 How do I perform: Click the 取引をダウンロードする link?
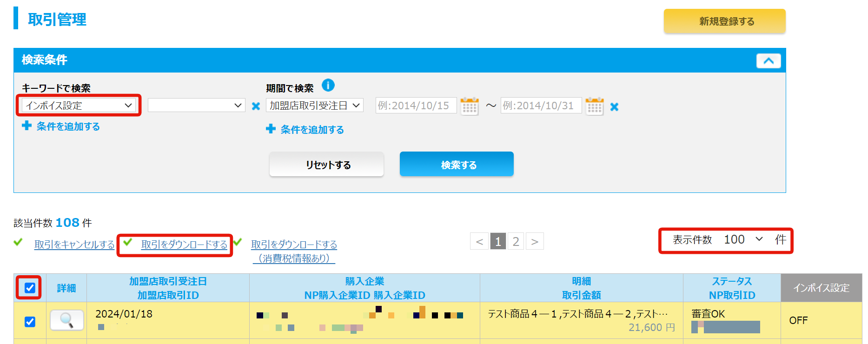[184, 245]
